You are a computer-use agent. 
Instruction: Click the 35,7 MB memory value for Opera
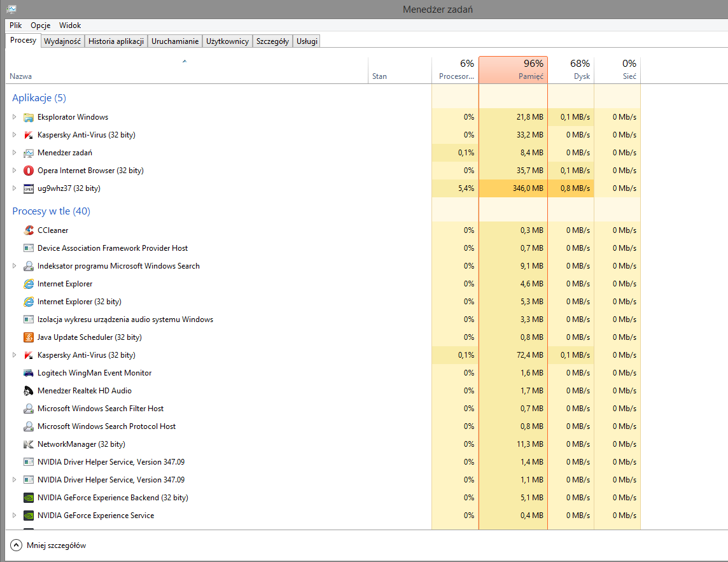click(x=529, y=171)
